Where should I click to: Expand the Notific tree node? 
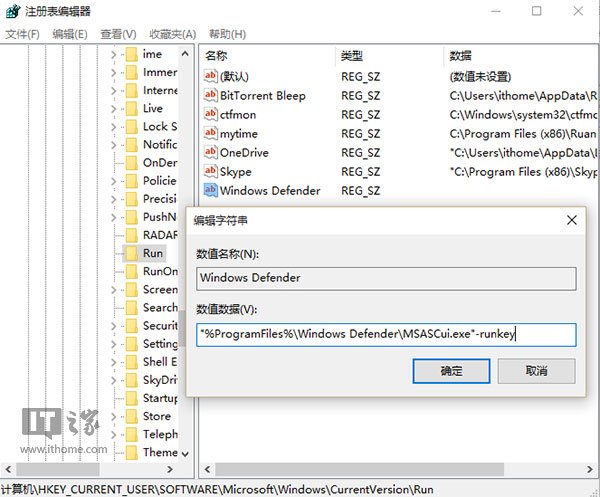[x=113, y=145]
